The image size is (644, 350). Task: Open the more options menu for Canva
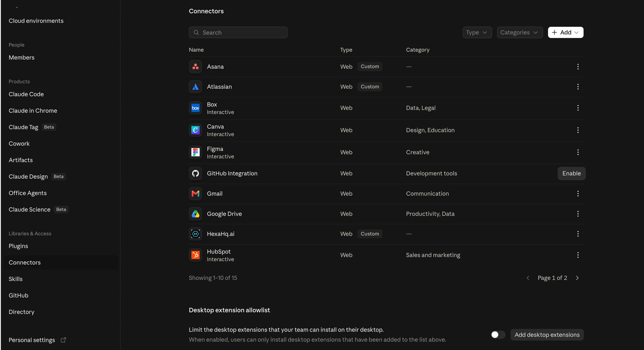(x=578, y=130)
